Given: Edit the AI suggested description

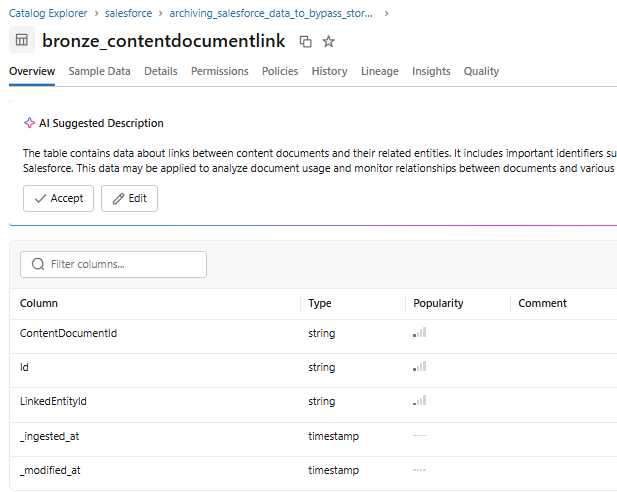Looking at the screenshot, I should tap(129, 198).
